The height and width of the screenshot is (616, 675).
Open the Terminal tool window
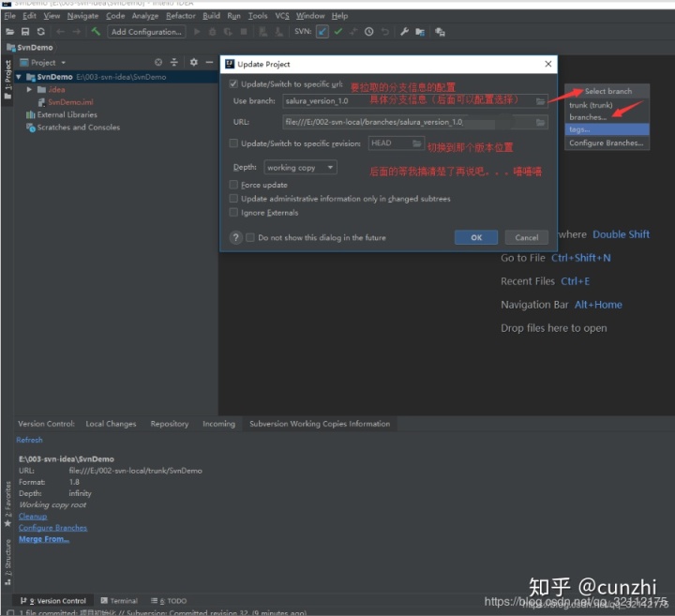tap(119, 600)
